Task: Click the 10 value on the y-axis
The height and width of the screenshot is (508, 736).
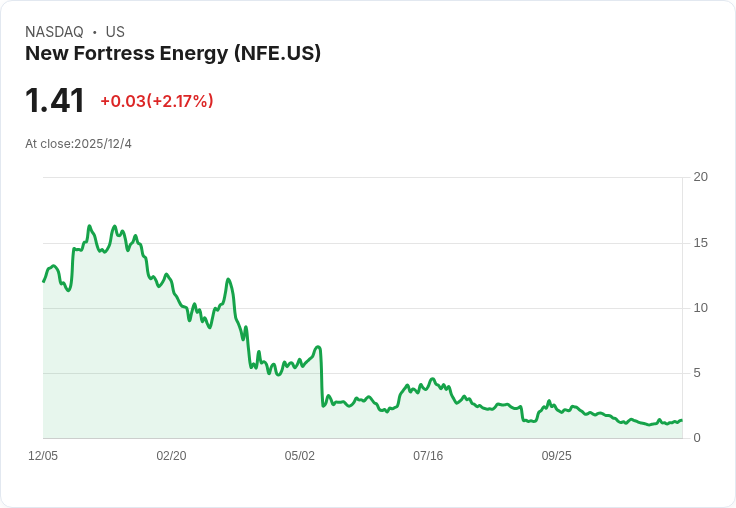Action: [700, 308]
